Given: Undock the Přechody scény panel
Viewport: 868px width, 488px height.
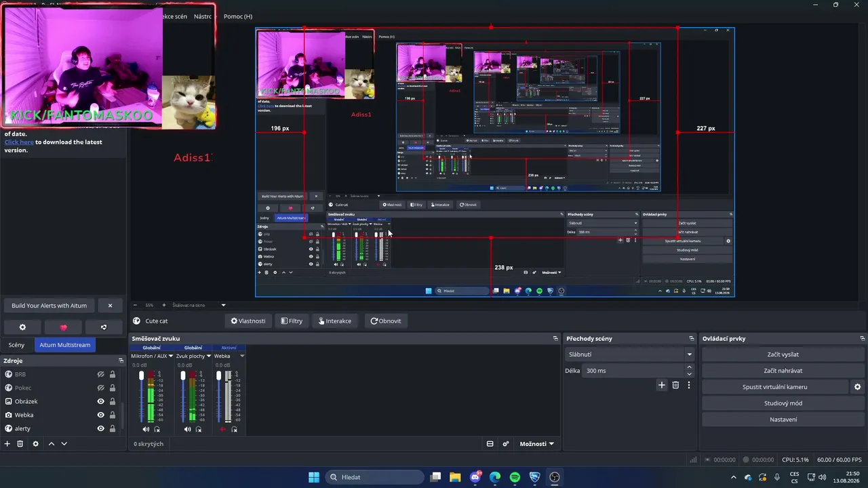Looking at the screenshot, I should click(x=692, y=338).
